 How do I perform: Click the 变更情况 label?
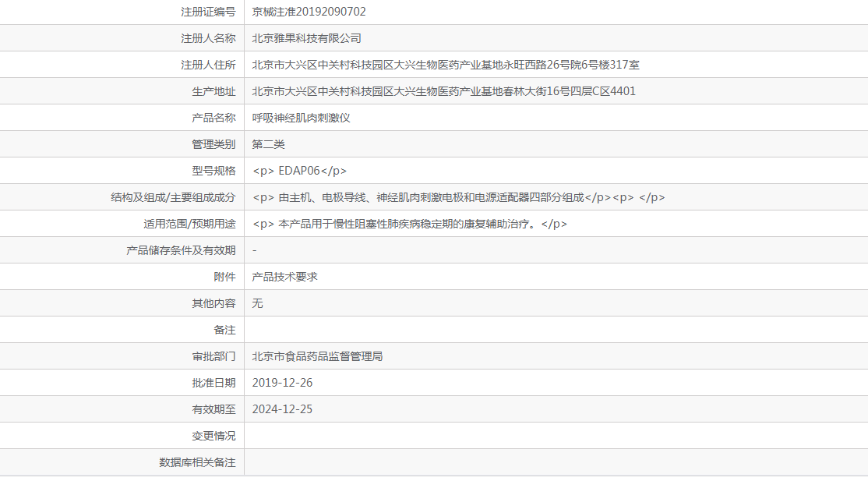coord(213,437)
